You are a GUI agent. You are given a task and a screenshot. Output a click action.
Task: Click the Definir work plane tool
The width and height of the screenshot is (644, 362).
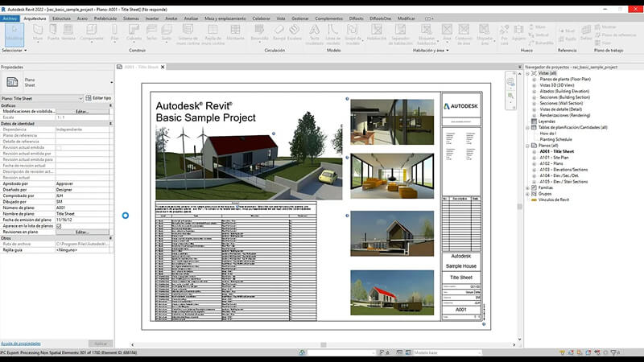pos(586,33)
